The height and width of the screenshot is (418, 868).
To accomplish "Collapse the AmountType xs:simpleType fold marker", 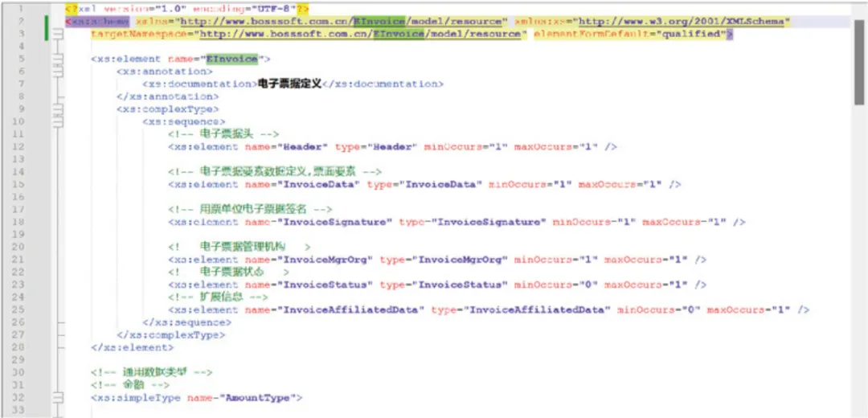I will point(58,397).
